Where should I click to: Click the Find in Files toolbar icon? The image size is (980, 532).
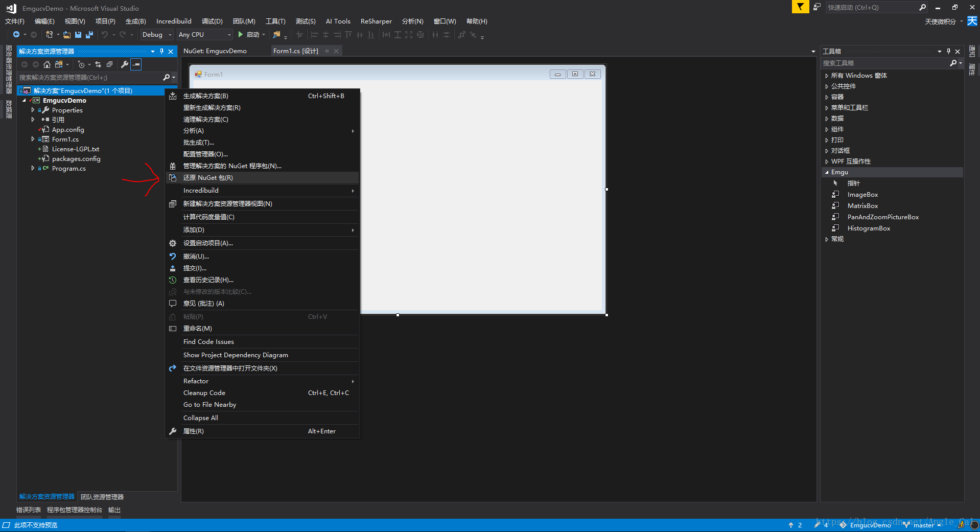point(276,34)
